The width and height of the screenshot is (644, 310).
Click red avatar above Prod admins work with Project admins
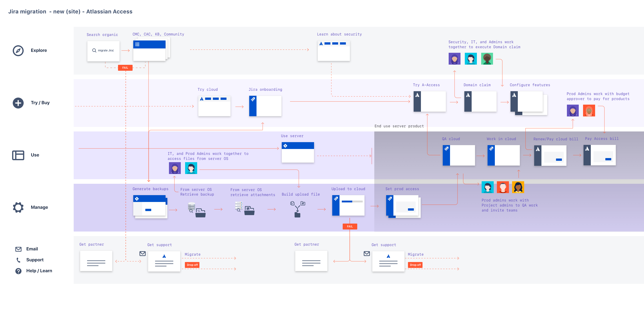503,187
